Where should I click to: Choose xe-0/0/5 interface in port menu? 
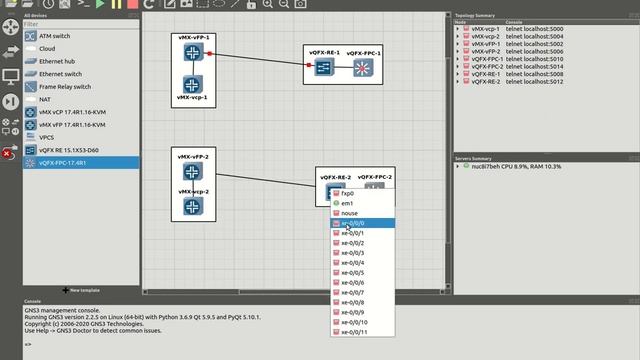click(x=362, y=273)
